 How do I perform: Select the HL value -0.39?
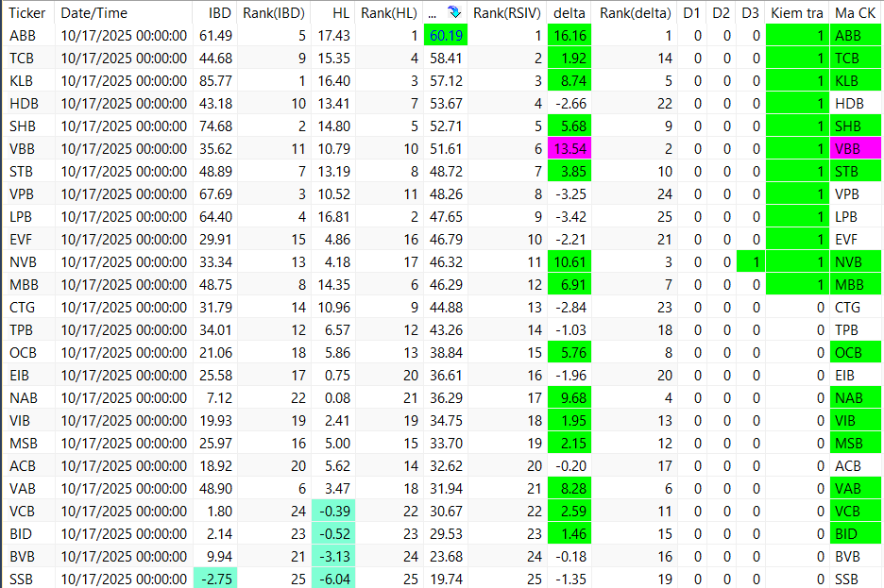[333, 511]
